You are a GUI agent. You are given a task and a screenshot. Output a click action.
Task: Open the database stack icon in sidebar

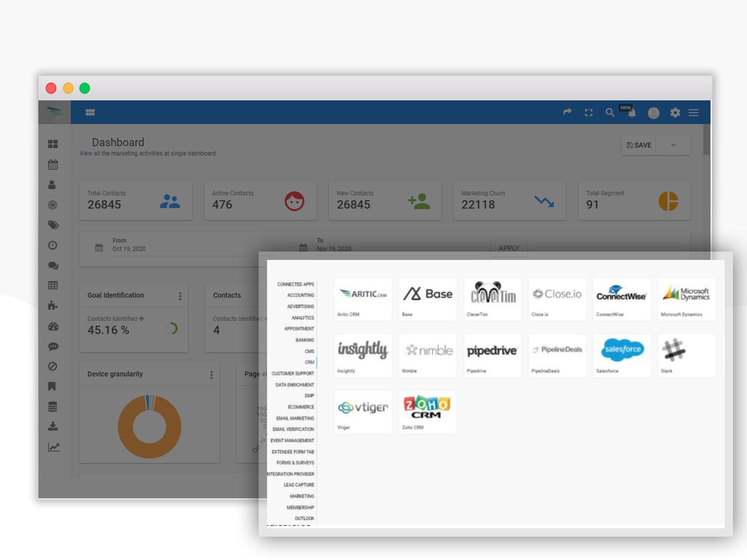53,407
